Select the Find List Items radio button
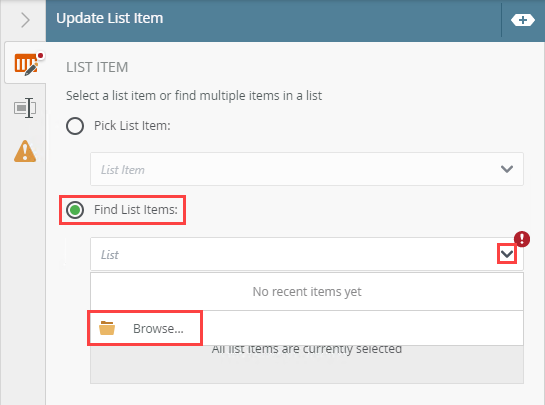Image resolution: width=545 pixels, height=405 pixels. click(75, 210)
